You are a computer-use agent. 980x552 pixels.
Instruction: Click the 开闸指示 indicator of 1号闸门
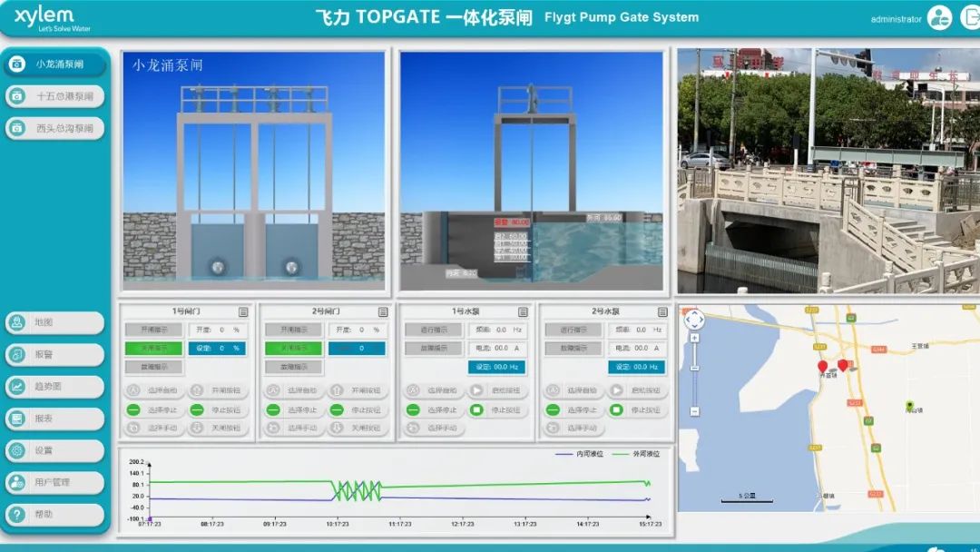(153, 330)
